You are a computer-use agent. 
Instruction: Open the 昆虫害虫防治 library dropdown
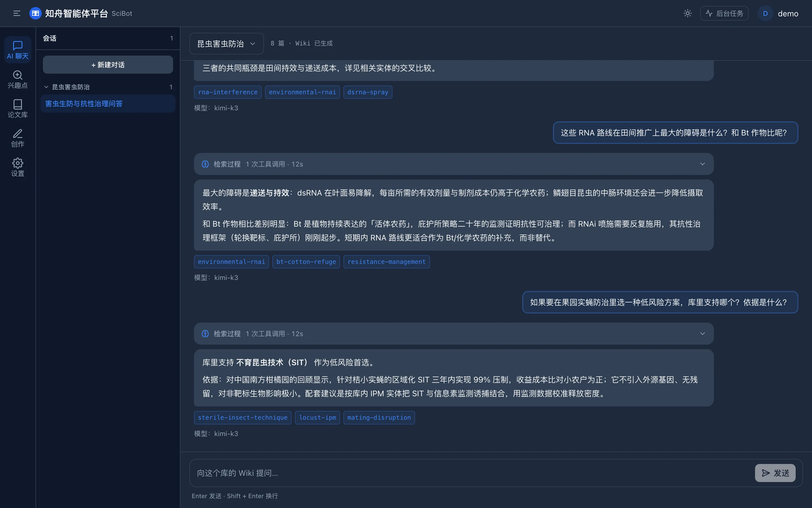point(226,43)
